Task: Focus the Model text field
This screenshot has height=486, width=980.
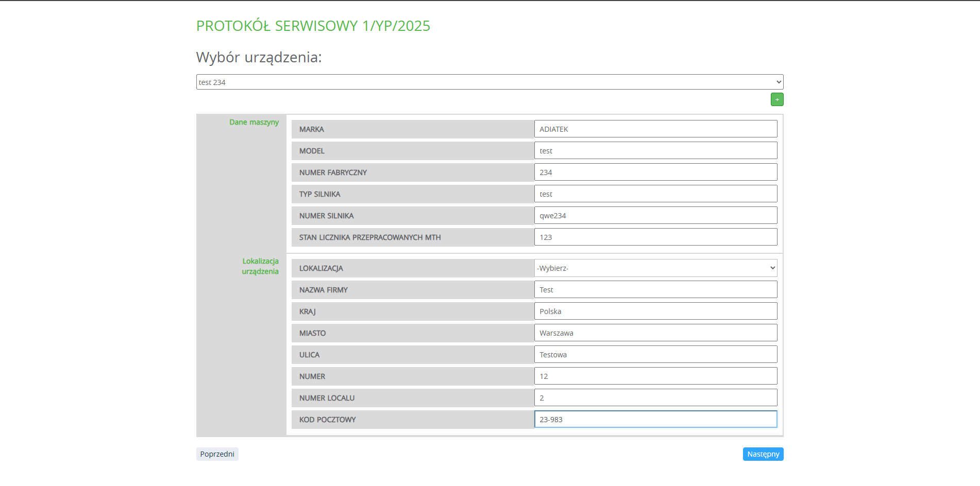Action: click(x=655, y=151)
